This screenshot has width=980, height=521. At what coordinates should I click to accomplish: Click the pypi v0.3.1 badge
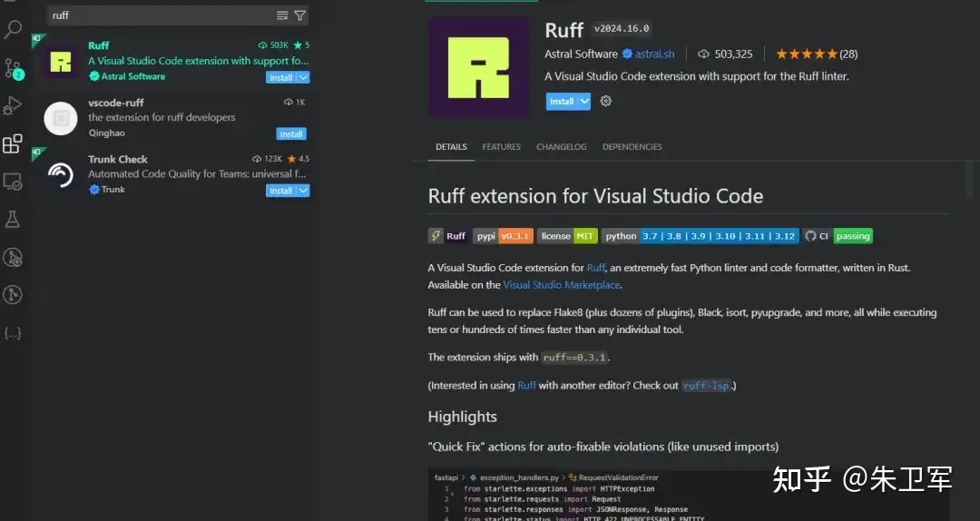coord(503,236)
